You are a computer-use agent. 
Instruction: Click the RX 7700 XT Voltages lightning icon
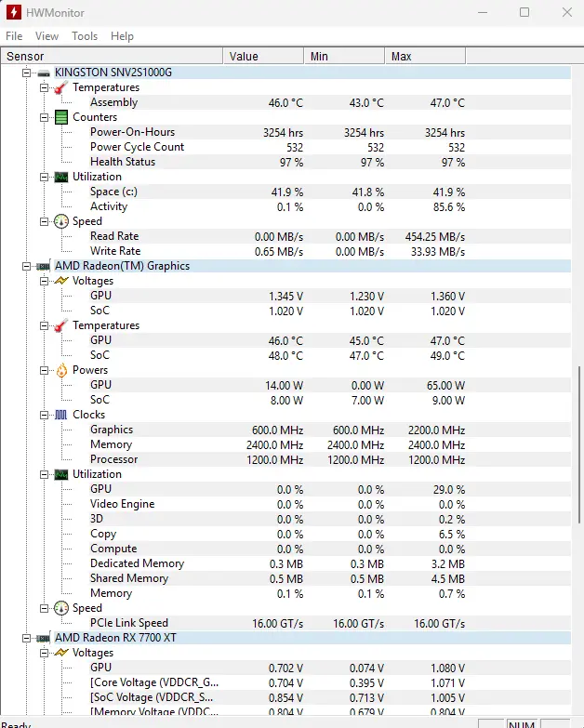[61, 653]
